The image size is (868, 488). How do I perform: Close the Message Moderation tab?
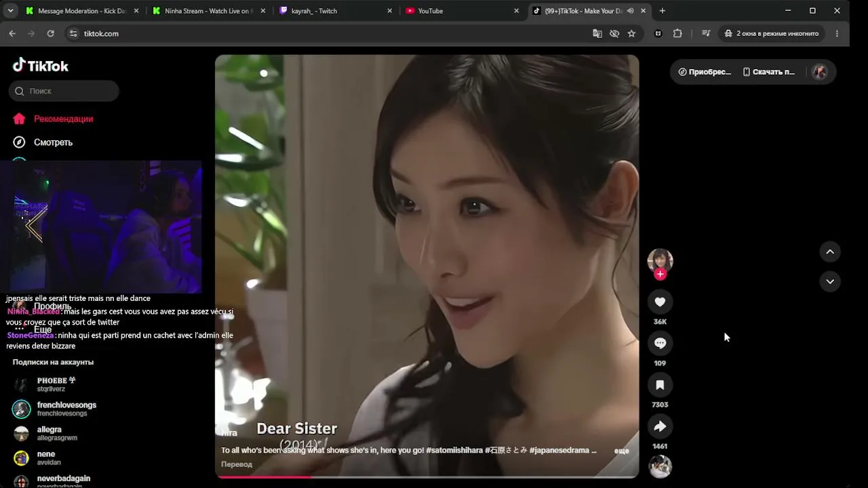point(136,11)
